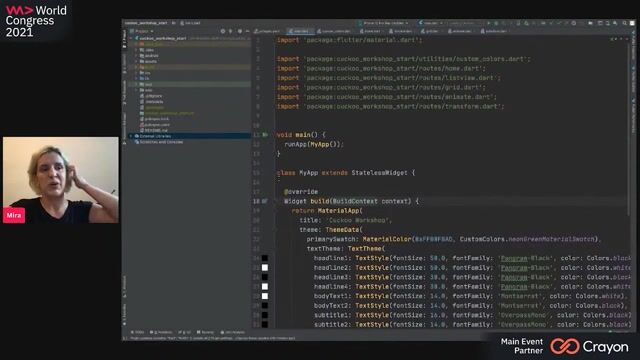
Task: Open the TODO tool window button
Action: pos(139,332)
